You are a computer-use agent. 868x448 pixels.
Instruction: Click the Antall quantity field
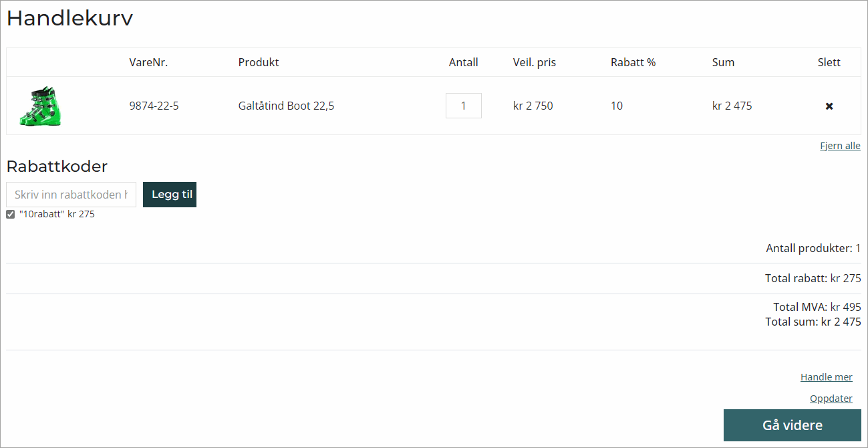pos(463,106)
